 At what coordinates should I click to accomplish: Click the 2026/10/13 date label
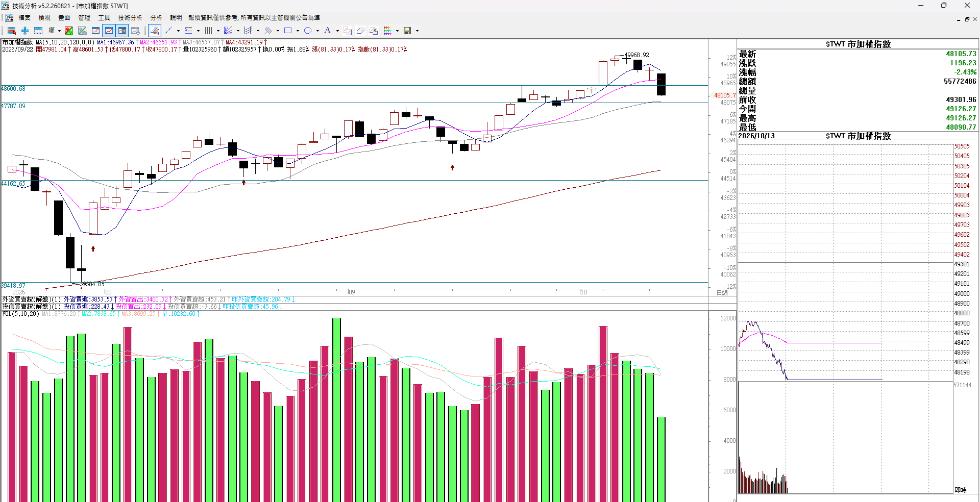(x=756, y=136)
